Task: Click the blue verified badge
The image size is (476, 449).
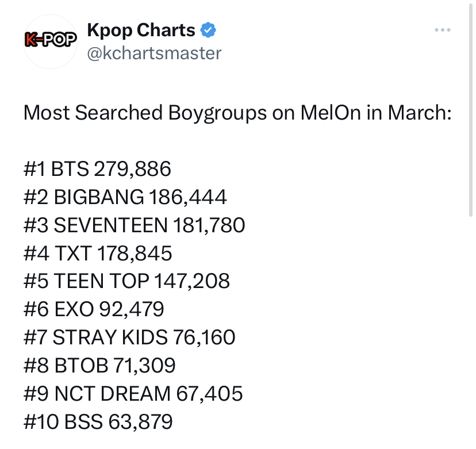Action: 208,30
